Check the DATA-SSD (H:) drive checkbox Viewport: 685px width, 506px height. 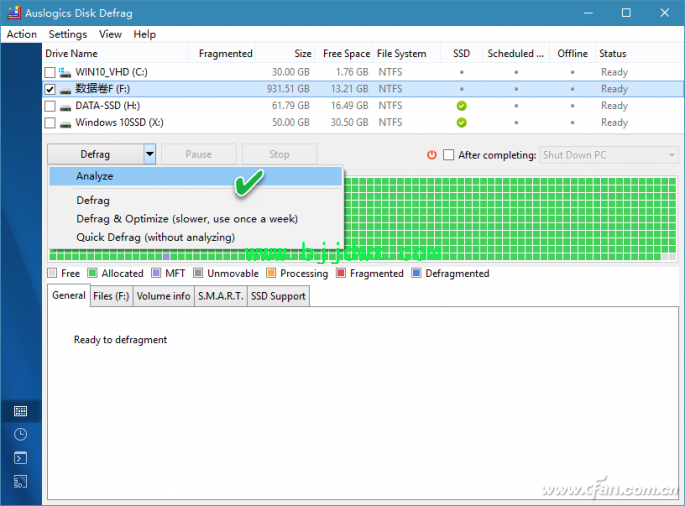50,106
